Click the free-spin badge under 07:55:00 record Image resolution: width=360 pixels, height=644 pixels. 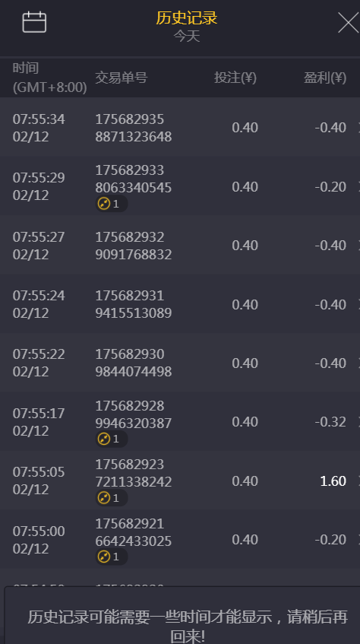tap(111, 557)
